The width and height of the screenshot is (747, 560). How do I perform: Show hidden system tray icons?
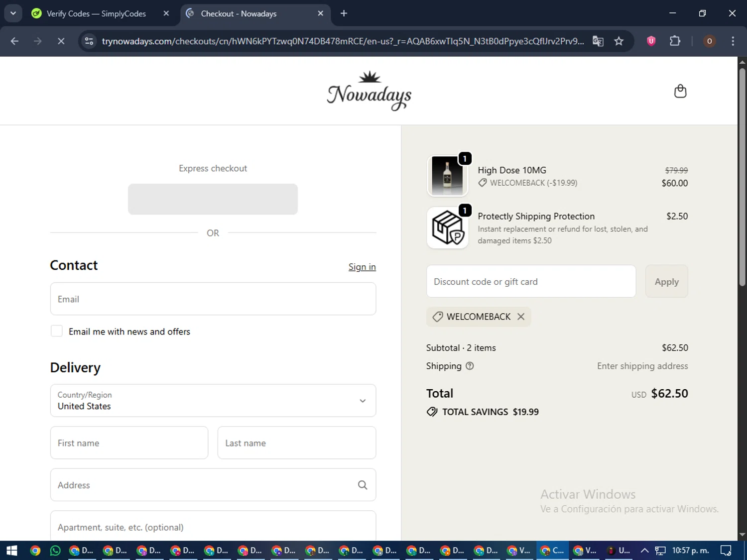[644, 551]
